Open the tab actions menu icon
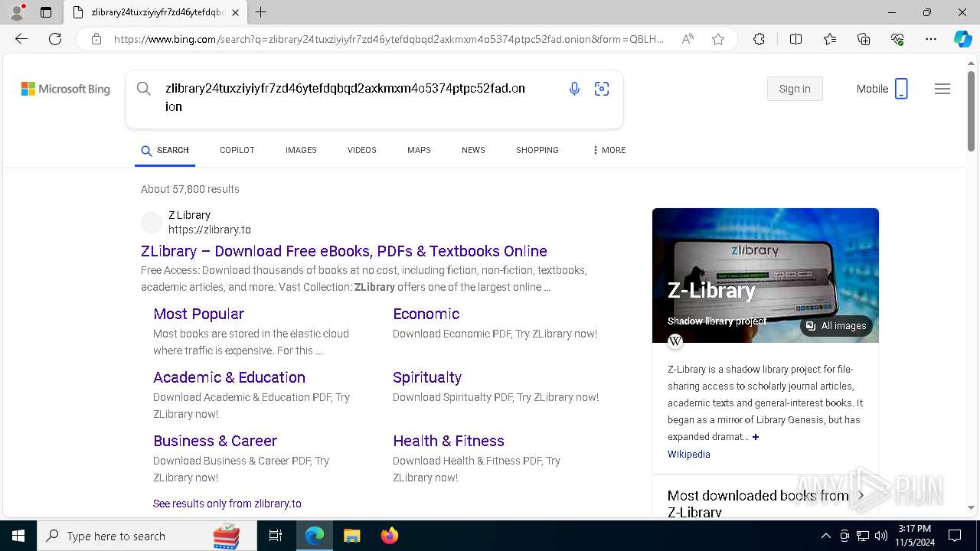The height and width of the screenshot is (551, 980). (46, 12)
